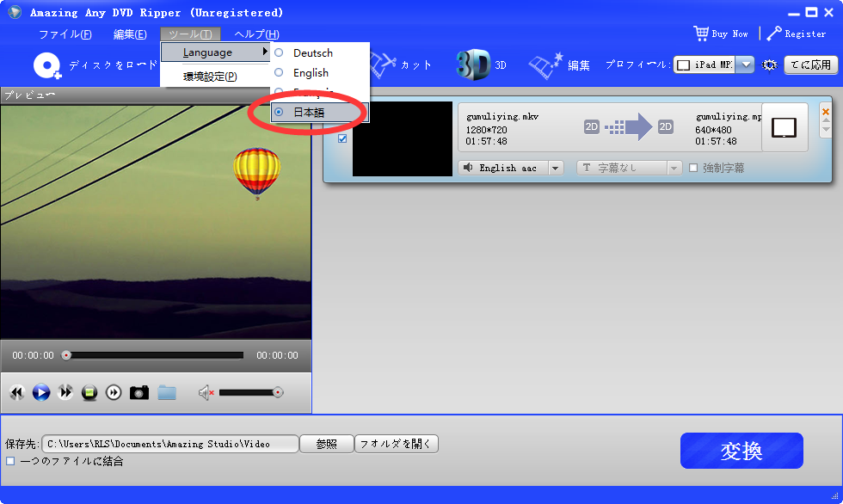This screenshot has width=843, height=504.
Task: Rewind the preview video
Action: point(17,393)
